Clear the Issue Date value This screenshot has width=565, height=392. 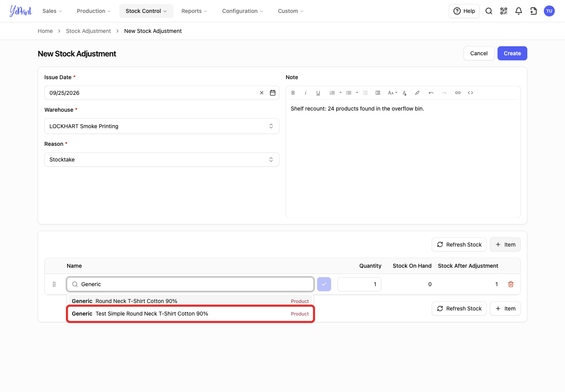click(262, 93)
